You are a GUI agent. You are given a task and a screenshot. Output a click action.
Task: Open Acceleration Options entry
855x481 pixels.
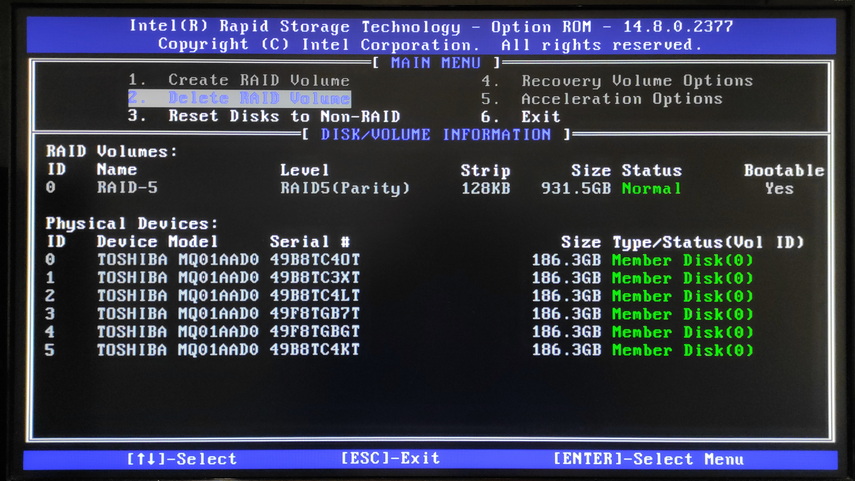click(601, 99)
